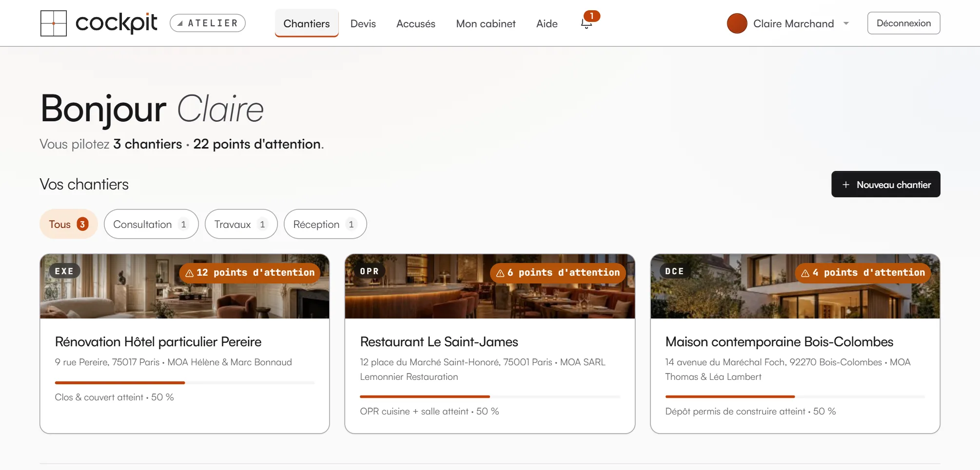Open the Aide menu

pos(547,23)
